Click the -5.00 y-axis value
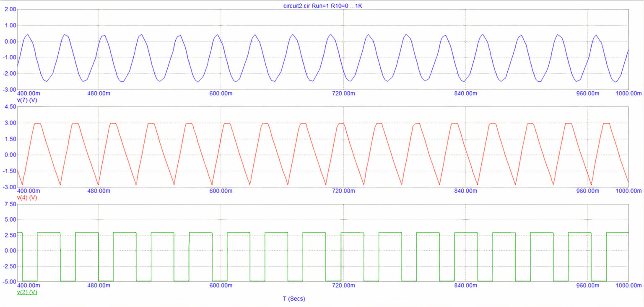This screenshot has height=307, width=644. coord(9,282)
